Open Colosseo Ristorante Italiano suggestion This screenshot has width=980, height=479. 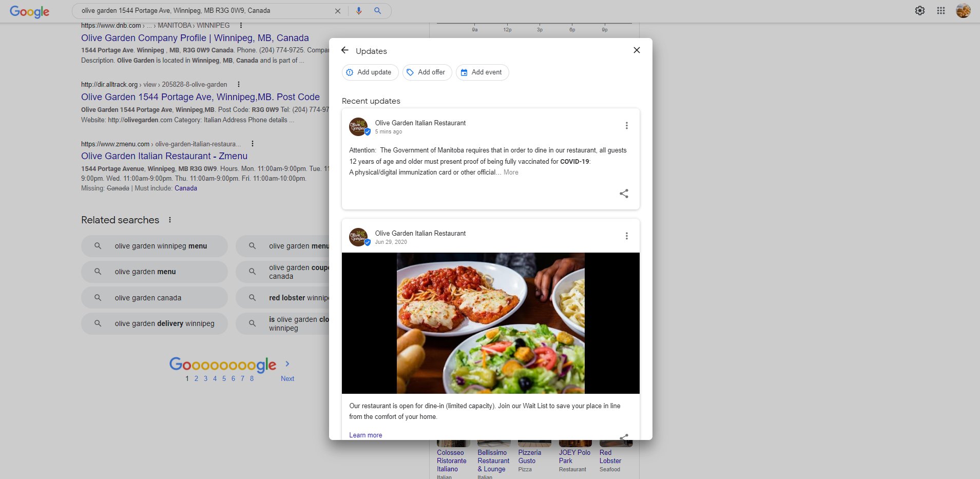pyautogui.click(x=452, y=461)
